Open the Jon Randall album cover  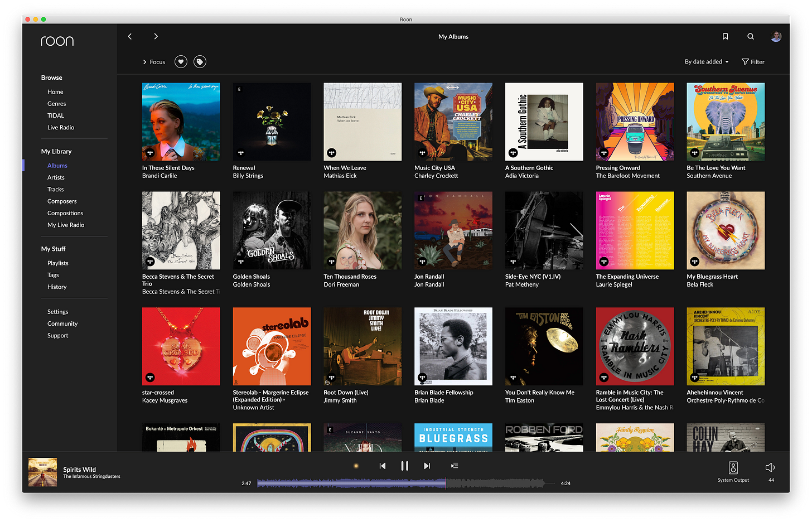[x=453, y=230]
